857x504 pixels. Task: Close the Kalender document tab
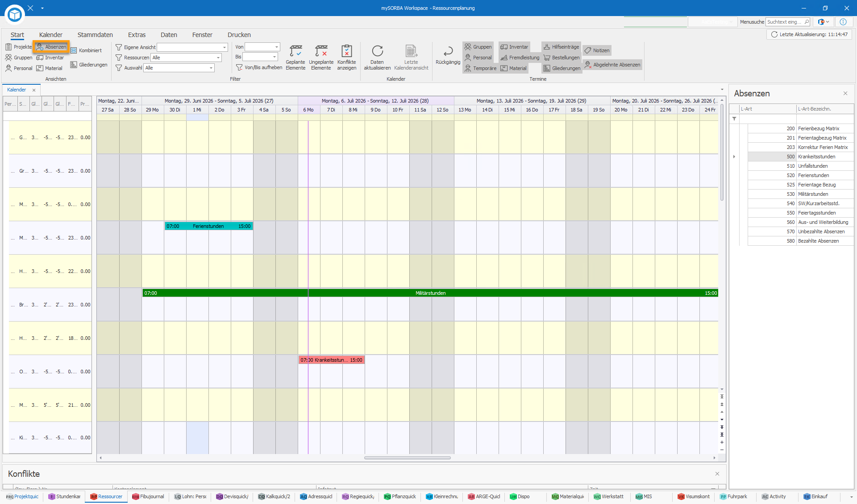click(34, 90)
